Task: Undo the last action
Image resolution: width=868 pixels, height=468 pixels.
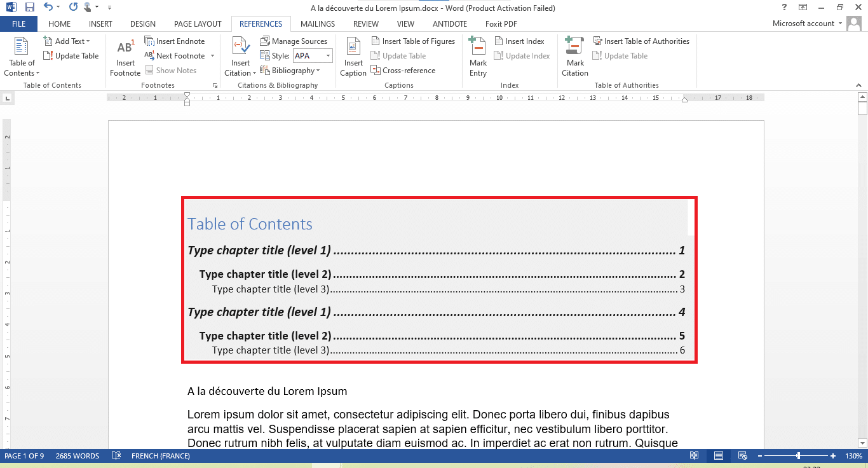Action: point(48,8)
